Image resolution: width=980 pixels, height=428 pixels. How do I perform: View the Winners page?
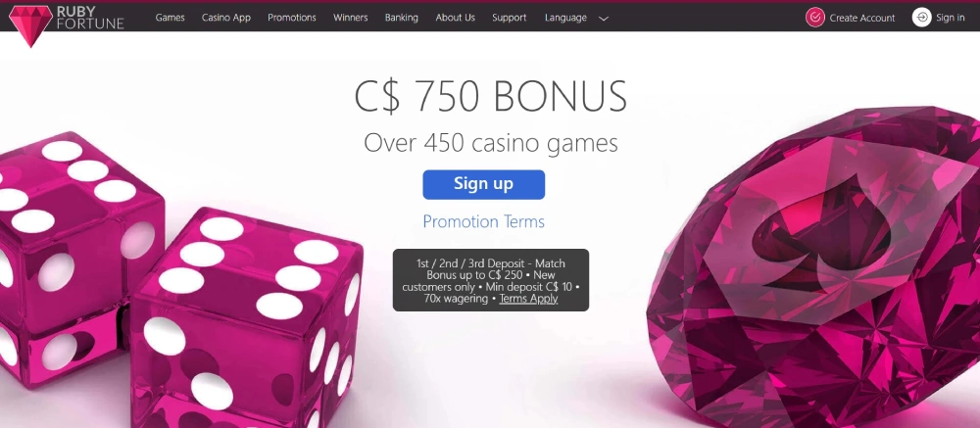point(351,18)
